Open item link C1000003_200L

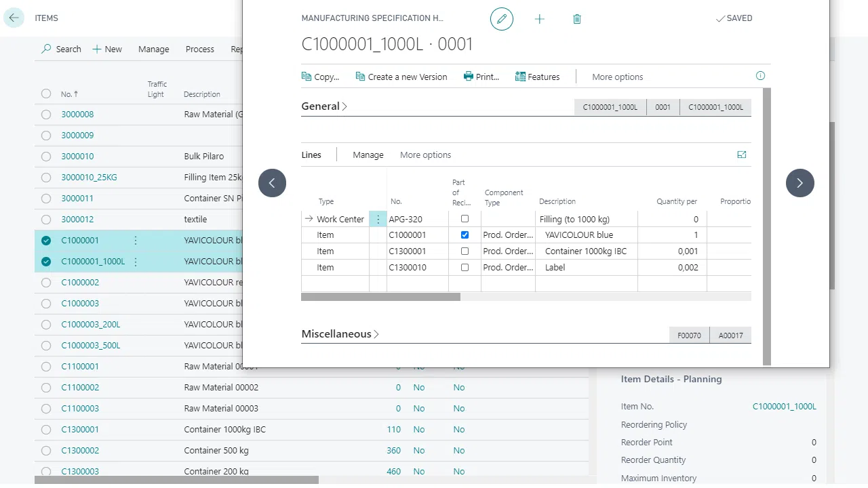tap(91, 325)
